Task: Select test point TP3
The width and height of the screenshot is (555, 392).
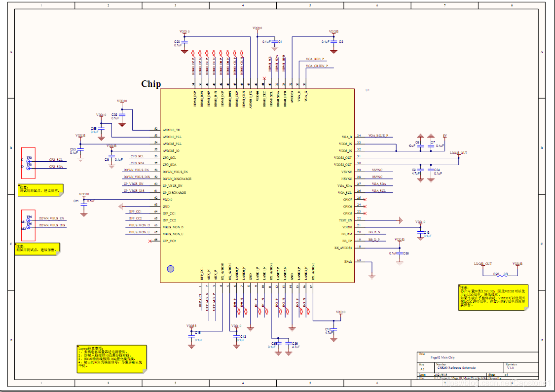Action: pyautogui.click(x=29, y=168)
